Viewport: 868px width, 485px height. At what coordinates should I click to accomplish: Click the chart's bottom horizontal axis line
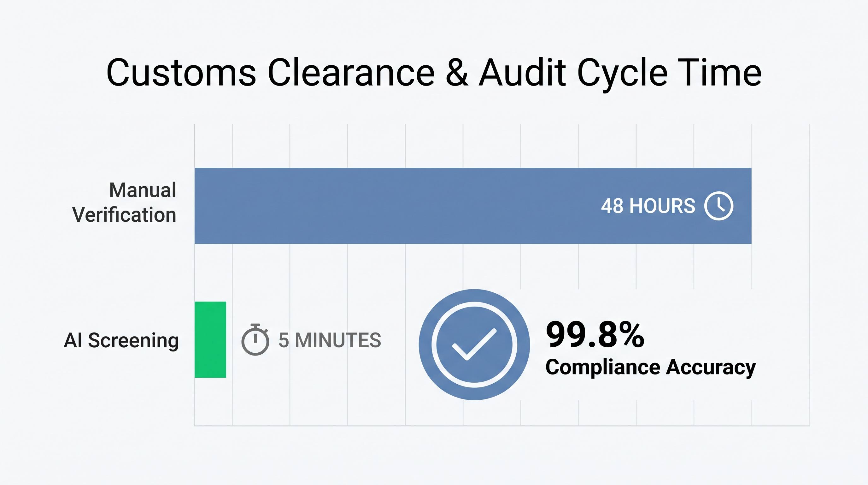coord(502,426)
